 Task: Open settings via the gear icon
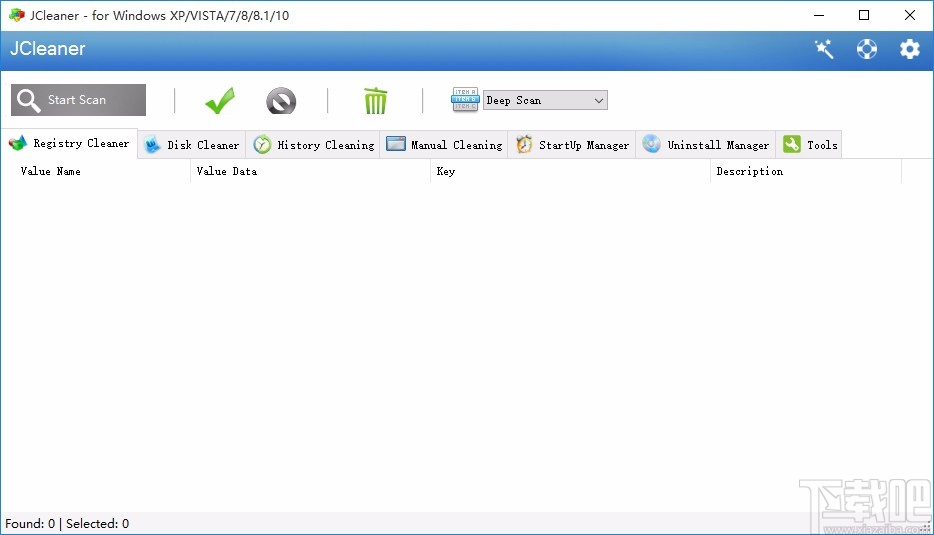(x=910, y=49)
